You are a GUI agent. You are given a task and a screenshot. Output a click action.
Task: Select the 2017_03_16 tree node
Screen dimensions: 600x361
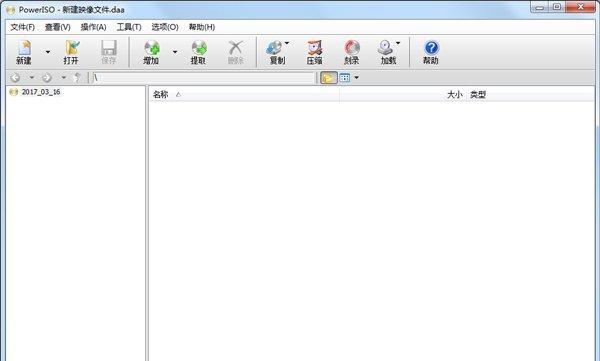tap(41, 92)
